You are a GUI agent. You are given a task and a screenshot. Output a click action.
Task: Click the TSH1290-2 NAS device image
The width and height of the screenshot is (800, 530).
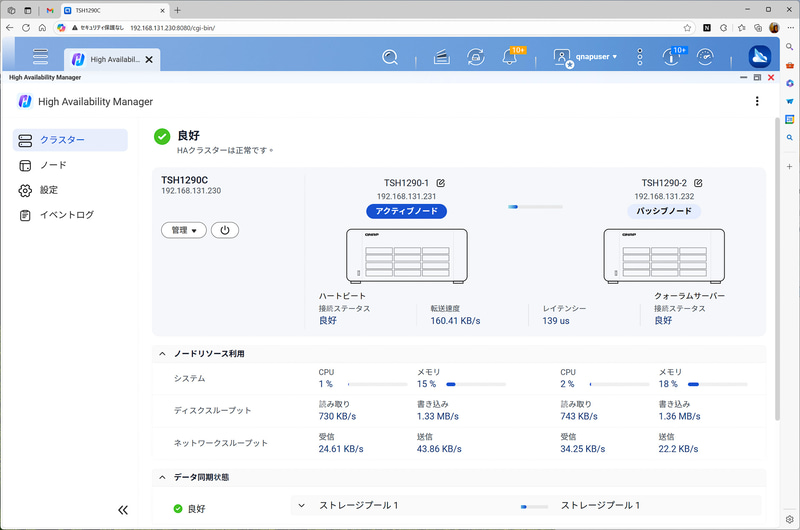coord(664,256)
